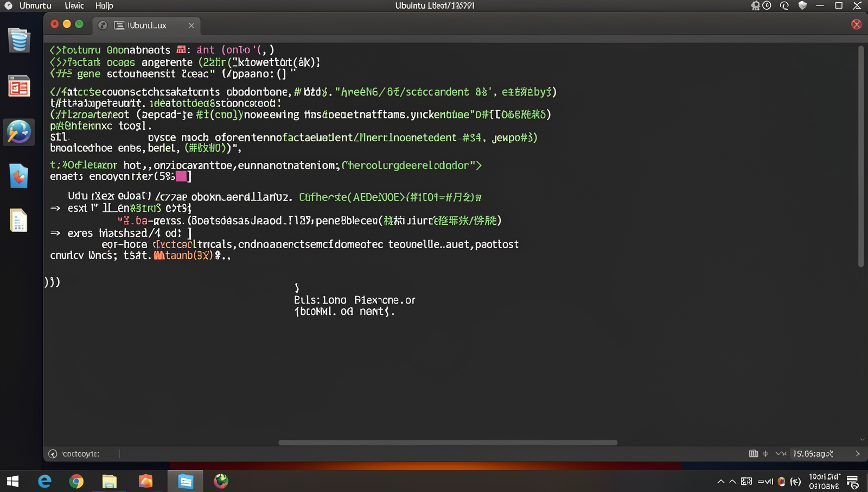The image size is (868, 492).
Task: Open the Ubnurtu menu in menu bar
Action: click(x=35, y=5)
